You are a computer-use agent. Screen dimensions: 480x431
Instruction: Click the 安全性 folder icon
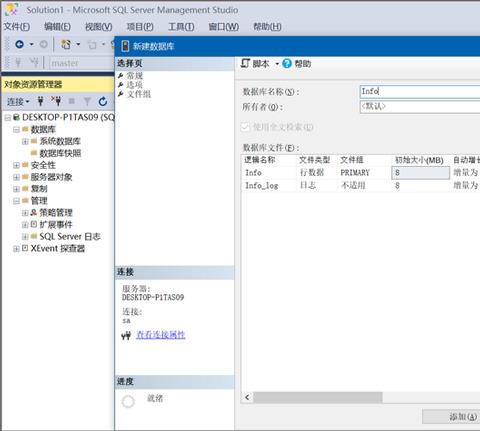tap(25, 165)
